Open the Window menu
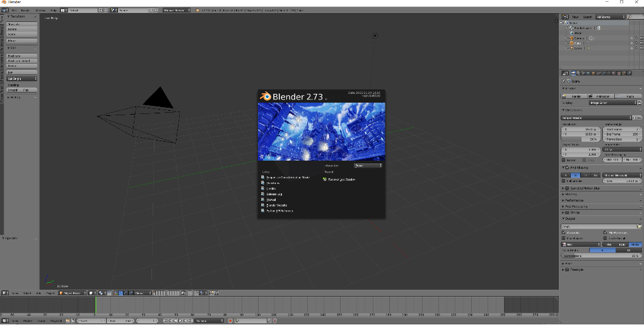 (x=40, y=10)
